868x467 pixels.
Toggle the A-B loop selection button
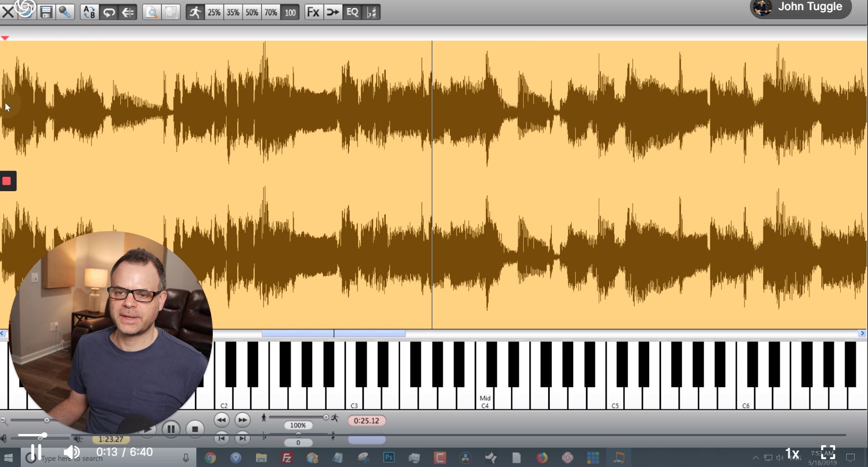click(89, 12)
